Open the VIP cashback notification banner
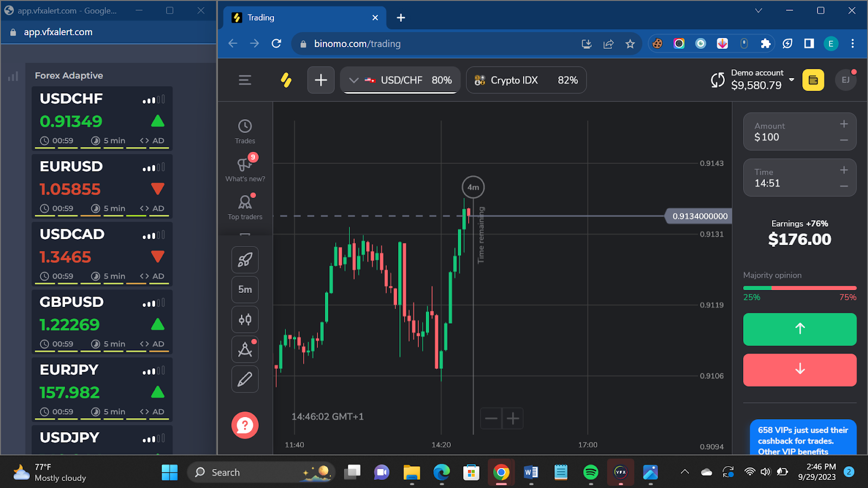868x488 pixels. click(x=803, y=438)
